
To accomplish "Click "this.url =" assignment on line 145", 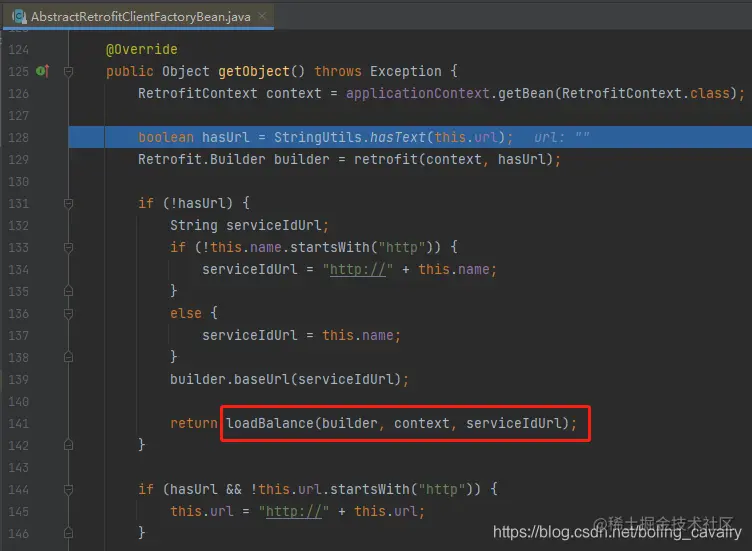I will 210,512.
